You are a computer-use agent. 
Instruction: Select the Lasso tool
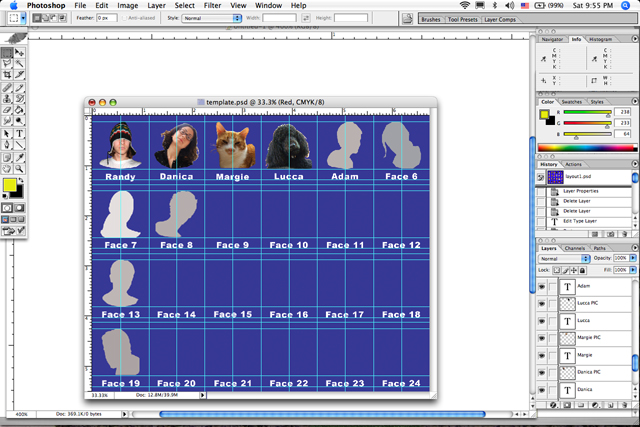point(7,64)
